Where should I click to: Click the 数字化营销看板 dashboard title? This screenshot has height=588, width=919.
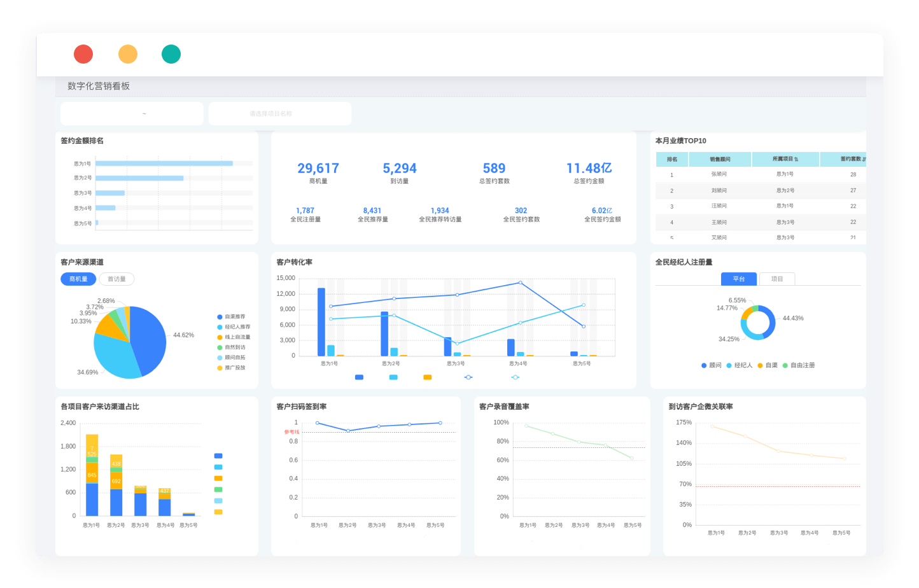99,86
